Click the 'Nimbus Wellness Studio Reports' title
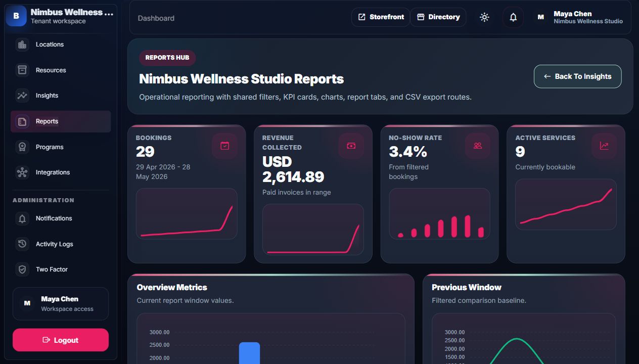The width and height of the screenshot is (639, 364). [x=241, y=79]
